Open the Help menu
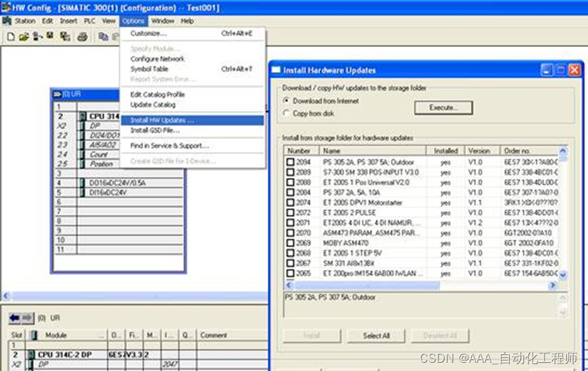This screenshot has height=371, width=588. pyautogui.click(x=187, y=21)
